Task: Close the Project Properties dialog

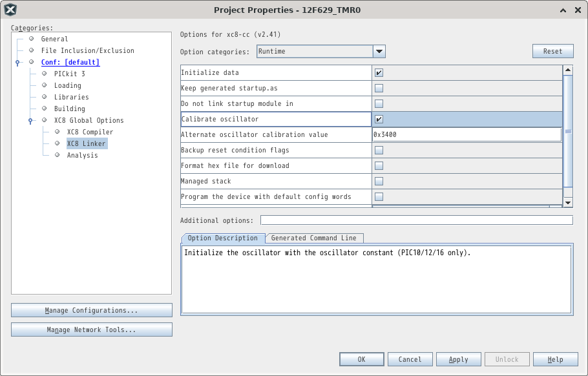Action: click(x=578, y=10)
